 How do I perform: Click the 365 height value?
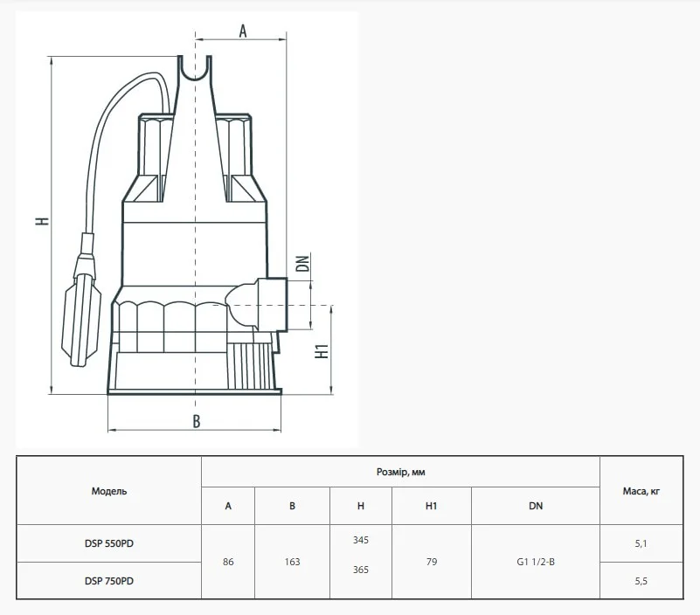[361, 570]
